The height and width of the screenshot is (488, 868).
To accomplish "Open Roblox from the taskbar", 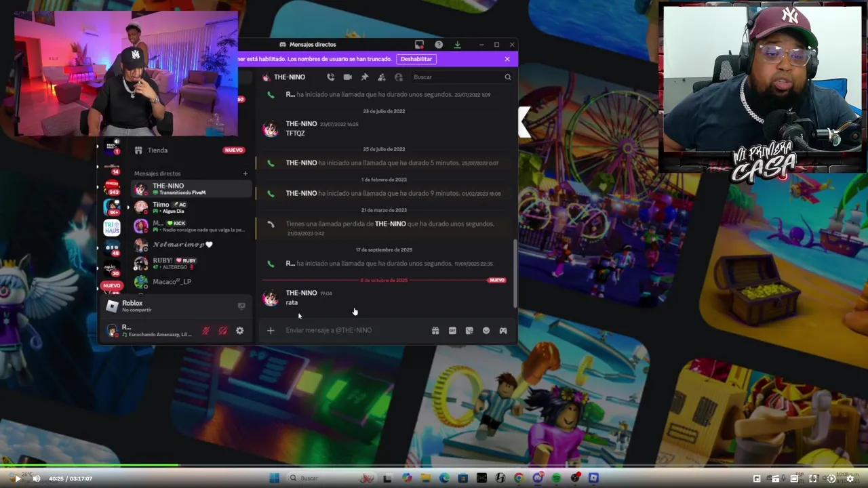I will pyautogui.click(x=594, y=478).
